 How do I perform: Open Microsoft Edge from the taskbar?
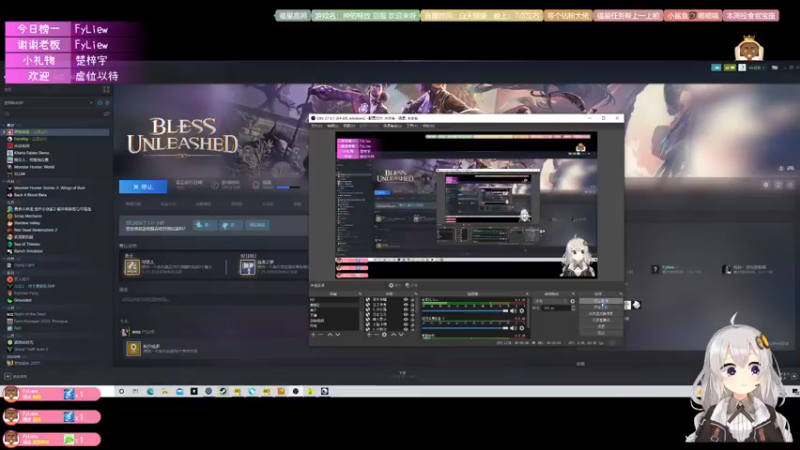pyautogui.click(x=151, y=391)
